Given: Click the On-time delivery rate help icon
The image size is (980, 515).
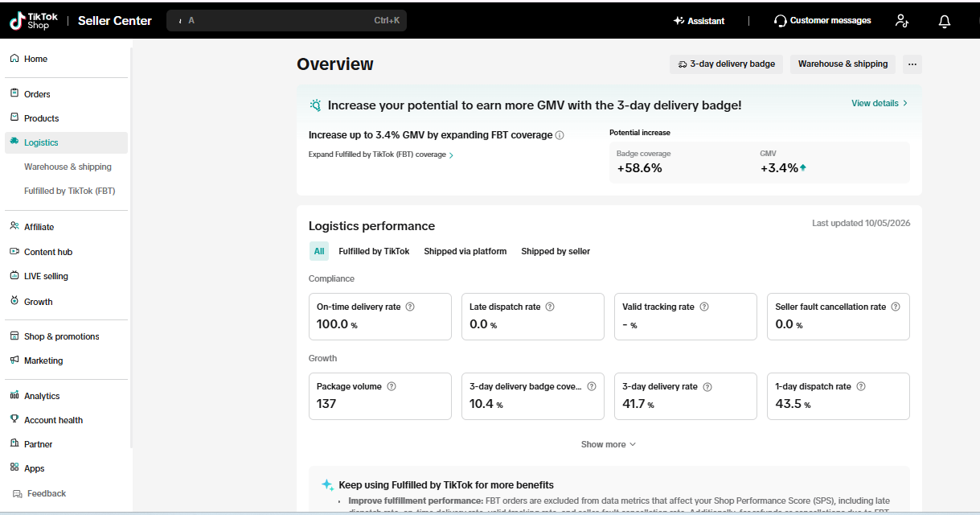Looking at the screenshot, I should tap(410, 307).
